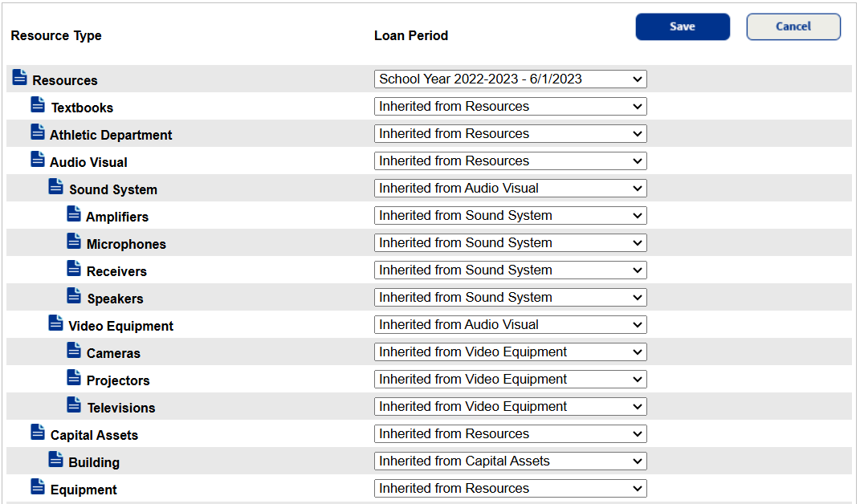The height and width of the screenshot is (504, 860).
Task: Click the Cancel button
Action: (x=793, y=26)
